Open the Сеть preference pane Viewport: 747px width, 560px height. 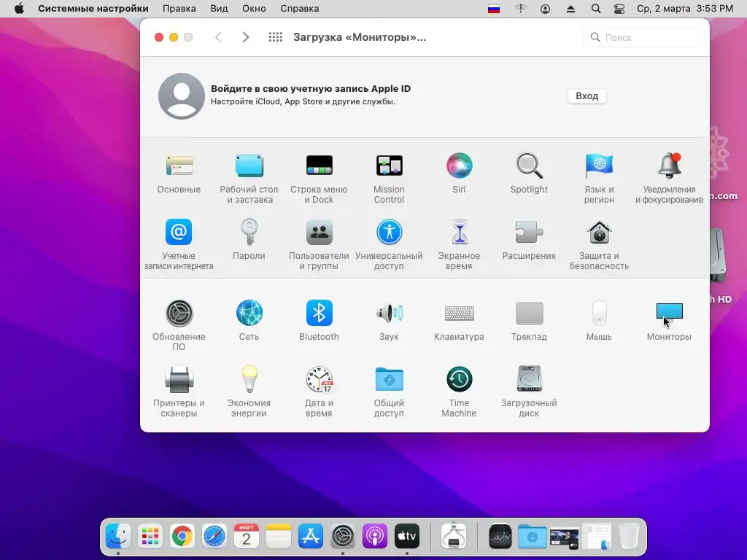[249, 321]
